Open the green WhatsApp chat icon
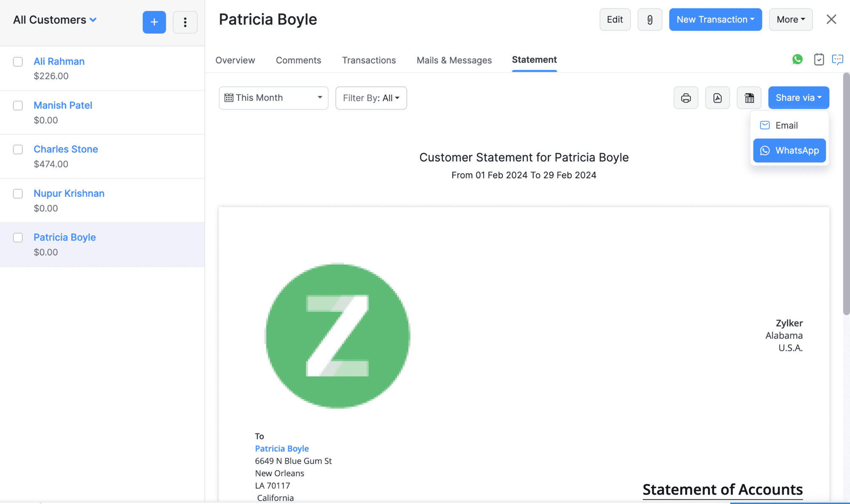The image size is (850, 504). (x=797, y=59)
